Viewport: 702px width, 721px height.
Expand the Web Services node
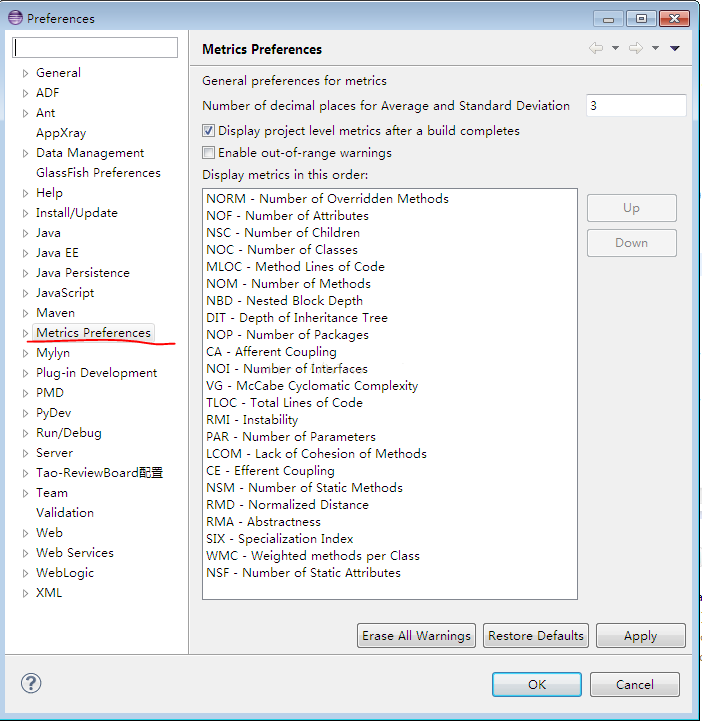25,553
